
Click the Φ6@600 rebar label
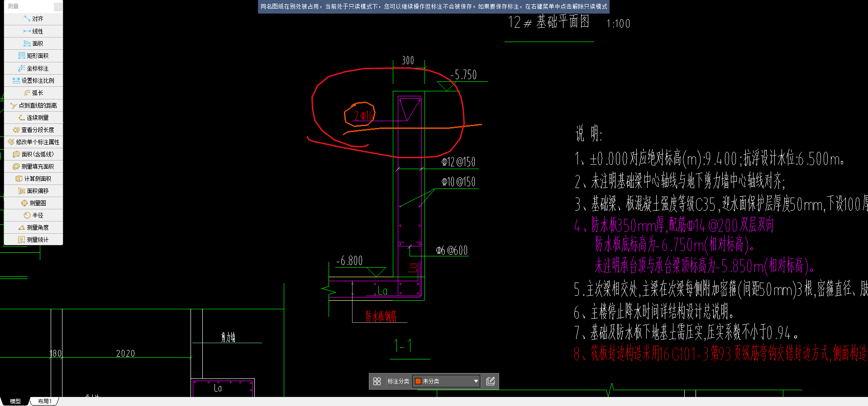[x=452, y=250]
